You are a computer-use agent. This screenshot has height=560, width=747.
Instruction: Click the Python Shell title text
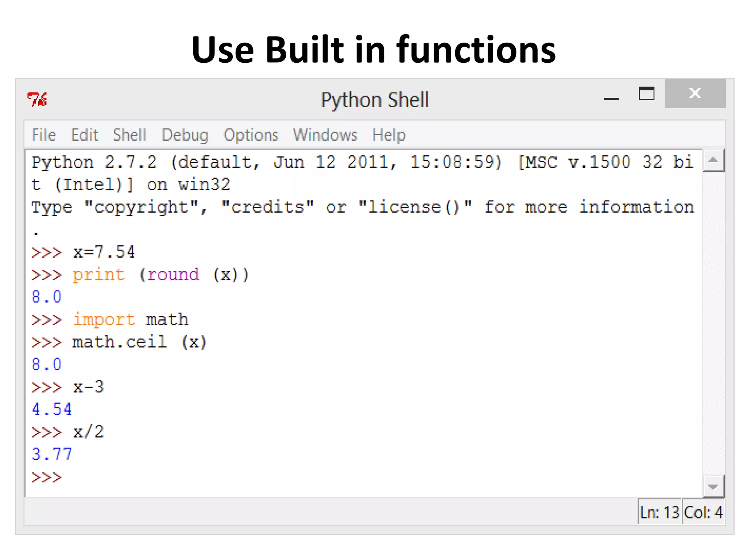point(375,100)
